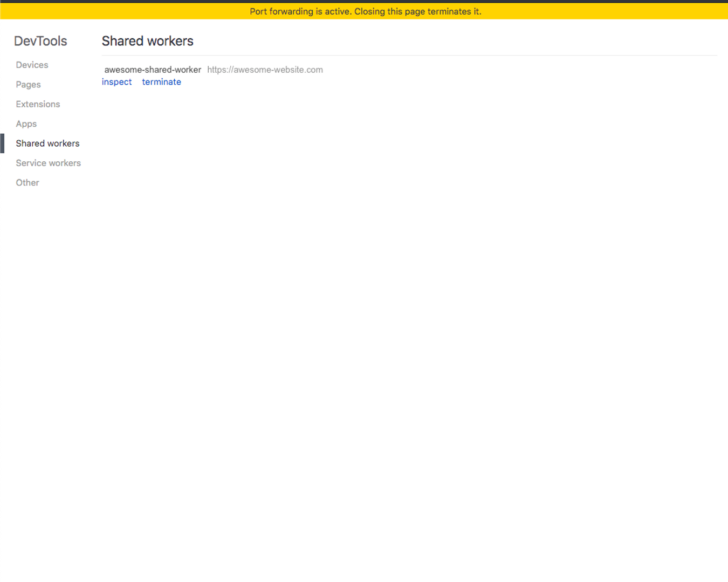Show the Other targets section
The width and height of the screenshot is (728, 582).
(27, 182)
